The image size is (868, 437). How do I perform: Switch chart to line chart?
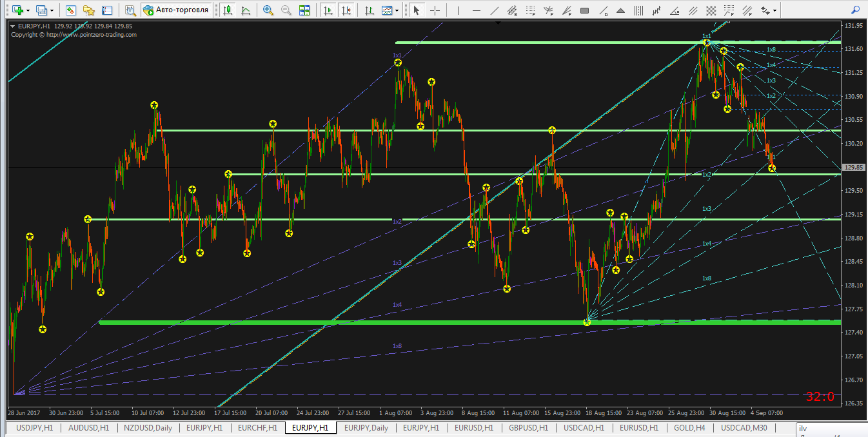point(246,10)
